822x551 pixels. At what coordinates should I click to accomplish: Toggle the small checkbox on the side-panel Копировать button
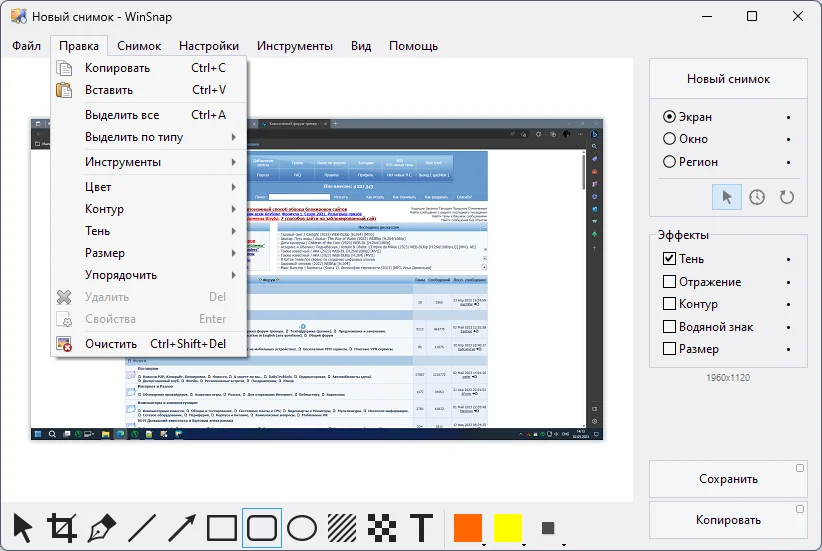click(x=800, y=509)
